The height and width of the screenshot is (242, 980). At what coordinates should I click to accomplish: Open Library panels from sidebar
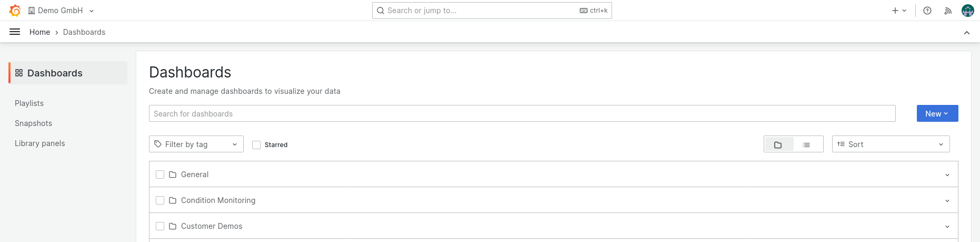coord(40,143)
